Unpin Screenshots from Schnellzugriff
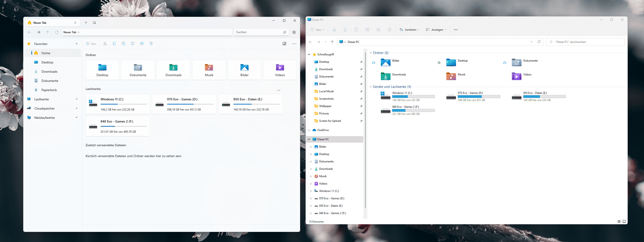Image resolution: width=644 pixels, height=242 pixels. 361,99
